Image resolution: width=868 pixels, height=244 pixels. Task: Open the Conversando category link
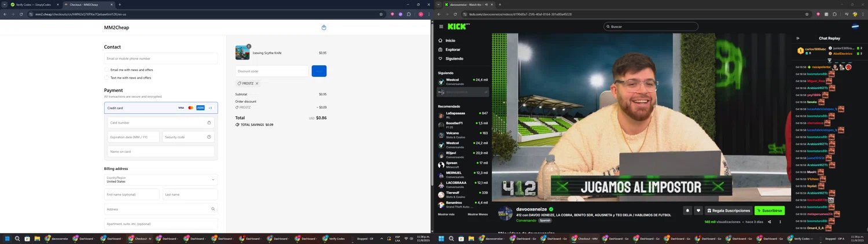[526, 220]
